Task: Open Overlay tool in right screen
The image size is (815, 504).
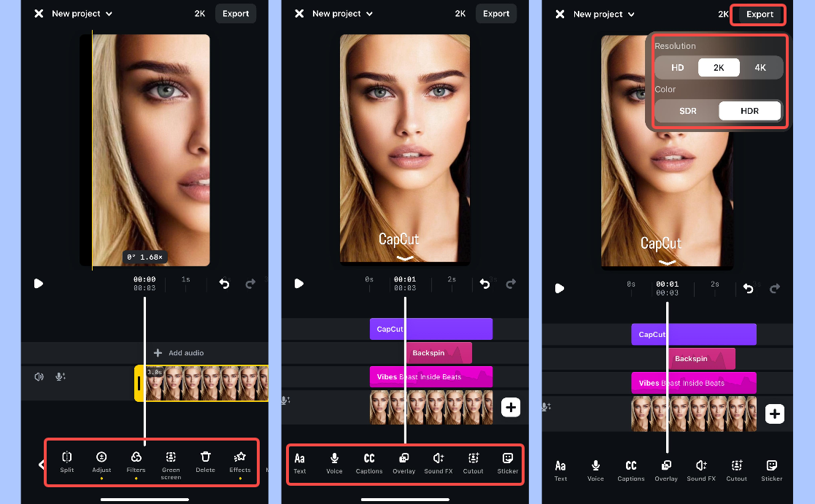Action: click(x=666, y=470)
